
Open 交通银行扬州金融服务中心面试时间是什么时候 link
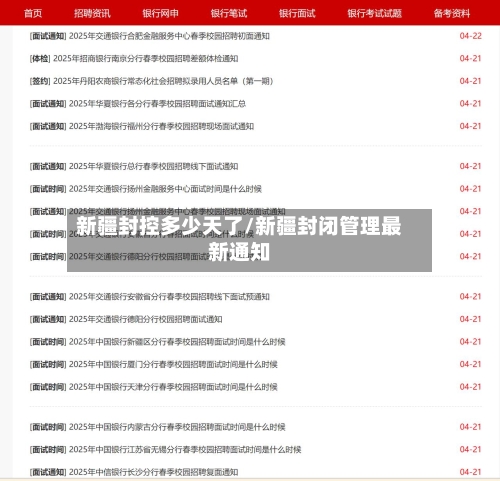point(165,189)
